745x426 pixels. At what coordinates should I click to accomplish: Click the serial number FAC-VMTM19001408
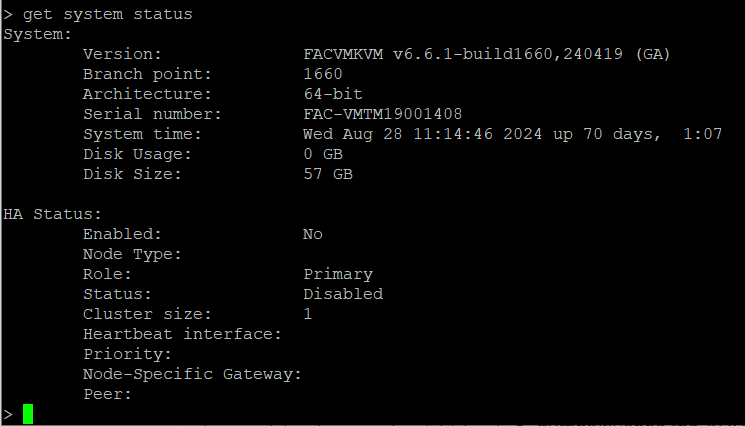click(382, 114)
